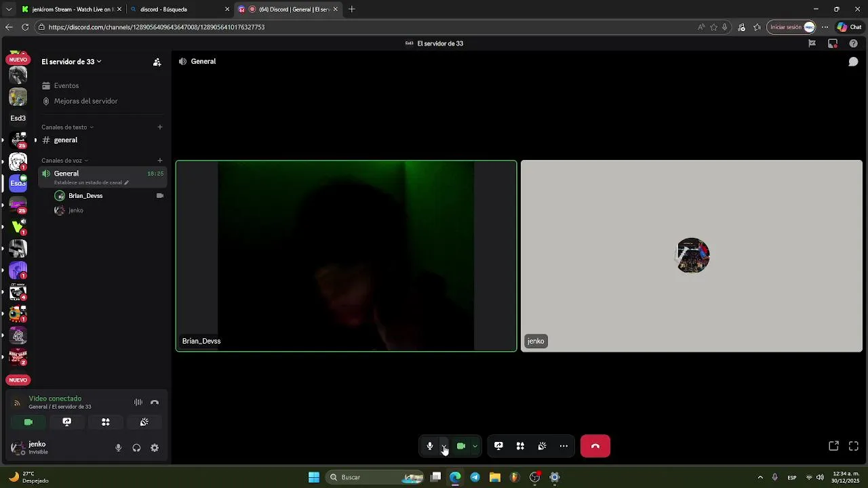The width and height of the screenshot is (868, 488).
Task: Click Iniciar sesión in the browser
Action: coord(791,27)
